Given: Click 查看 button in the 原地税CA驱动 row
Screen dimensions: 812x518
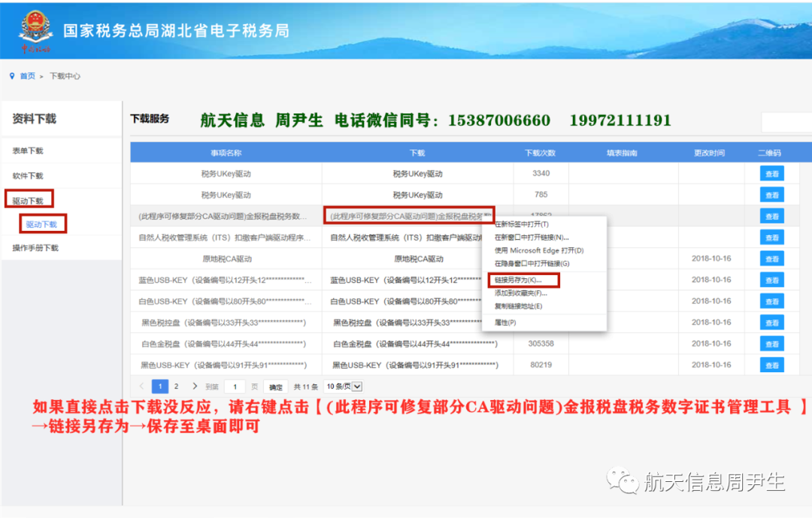Looking at the screenshot, I should click(771, 259).
